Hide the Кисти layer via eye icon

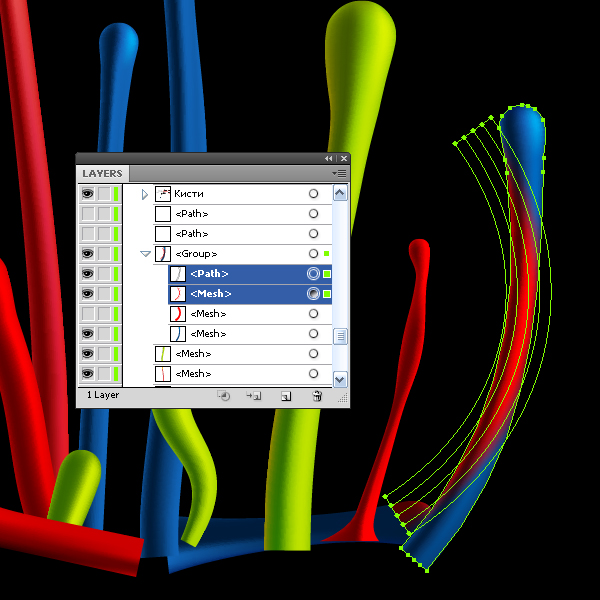pos(88,194)
